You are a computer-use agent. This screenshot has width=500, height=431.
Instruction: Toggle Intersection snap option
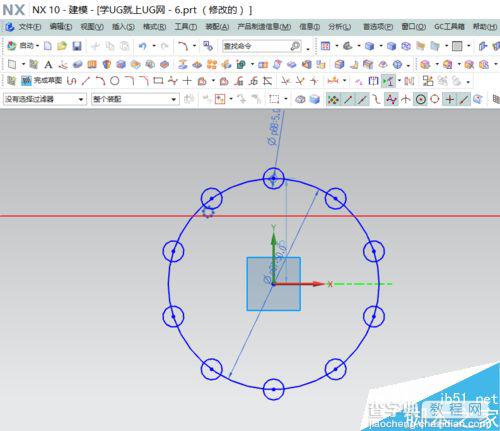pos(406,99)
